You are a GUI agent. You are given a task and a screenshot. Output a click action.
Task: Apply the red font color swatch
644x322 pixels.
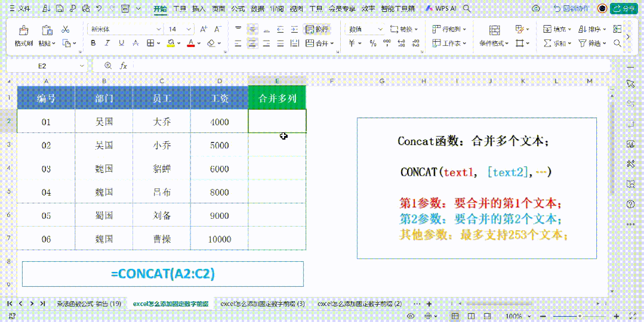tap(190, 43)
